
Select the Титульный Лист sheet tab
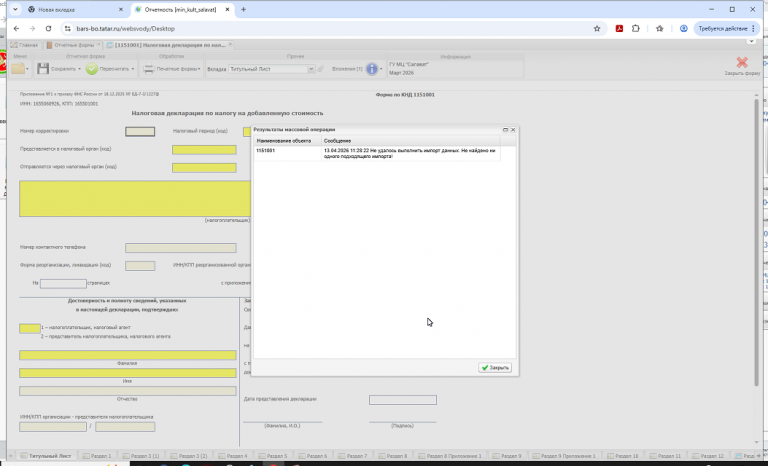[46, 456]
